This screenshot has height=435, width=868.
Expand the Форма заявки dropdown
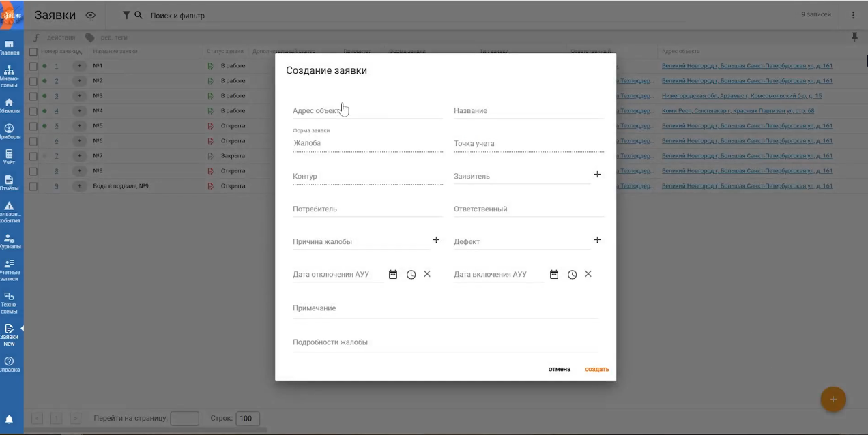[x=367, y=144]
